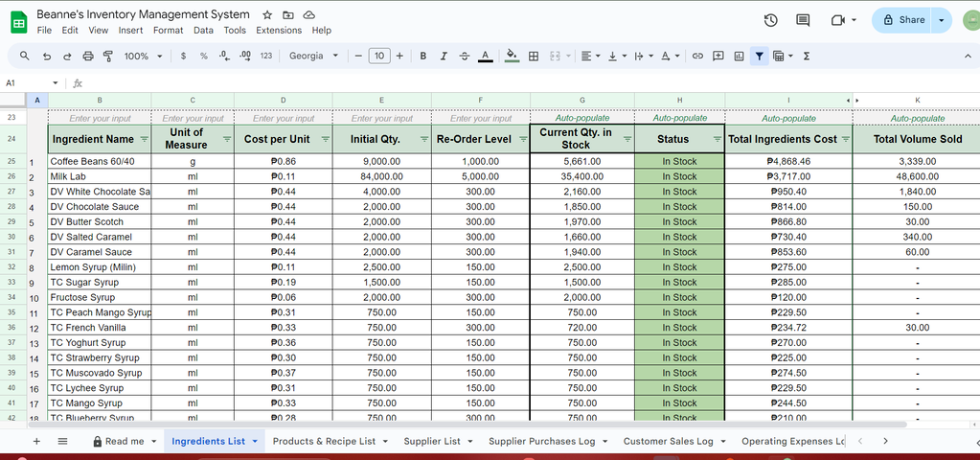
Task: Open Cost per Unit column filter
Action: point(325,139)
